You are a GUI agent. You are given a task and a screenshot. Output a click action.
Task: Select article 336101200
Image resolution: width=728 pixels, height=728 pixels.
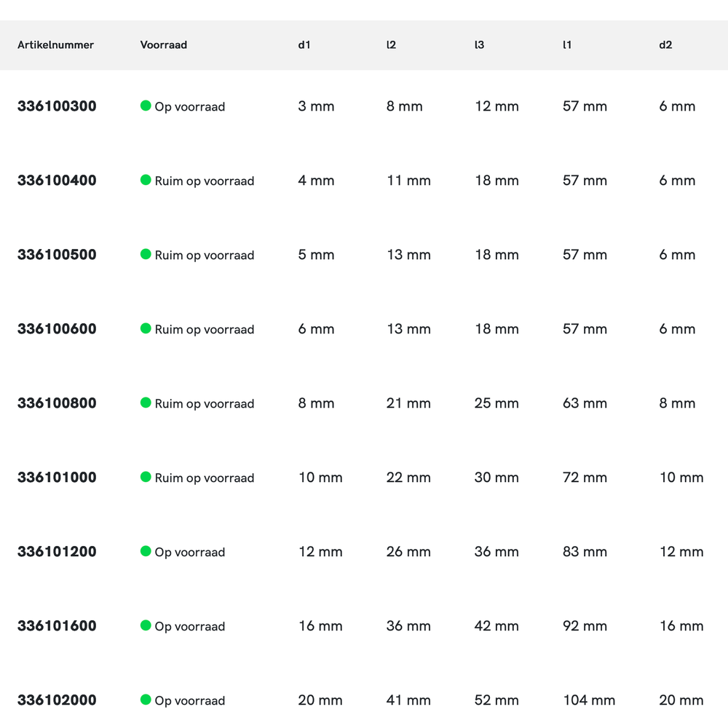57,552
